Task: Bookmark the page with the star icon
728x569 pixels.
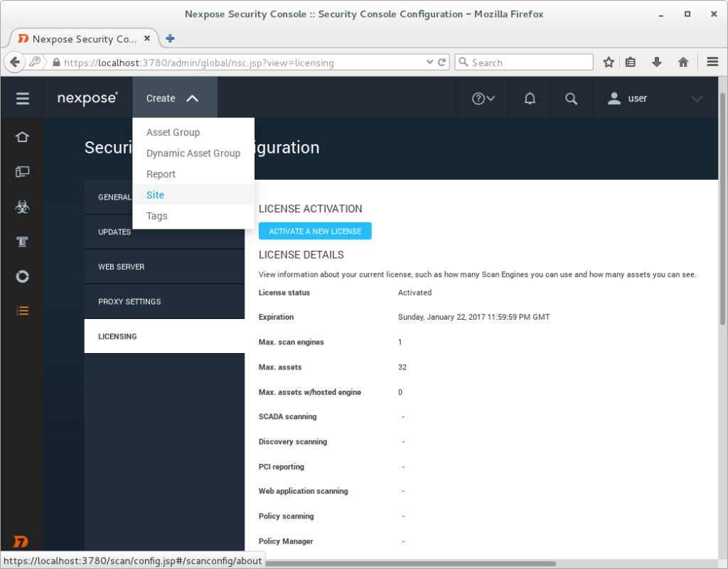Action: pyautogui.click(x=609, y=62)
